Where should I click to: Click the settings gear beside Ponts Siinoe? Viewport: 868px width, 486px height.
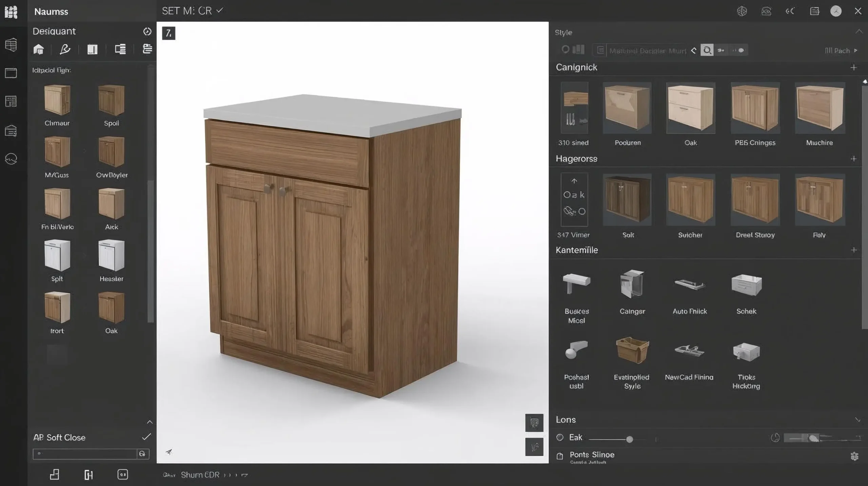[x=854, y=456]
